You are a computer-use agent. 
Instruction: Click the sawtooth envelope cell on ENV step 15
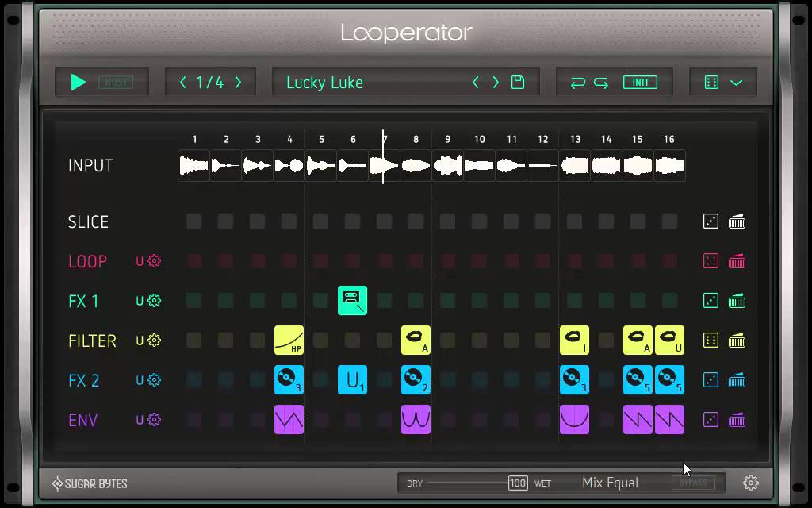(638, 419)
